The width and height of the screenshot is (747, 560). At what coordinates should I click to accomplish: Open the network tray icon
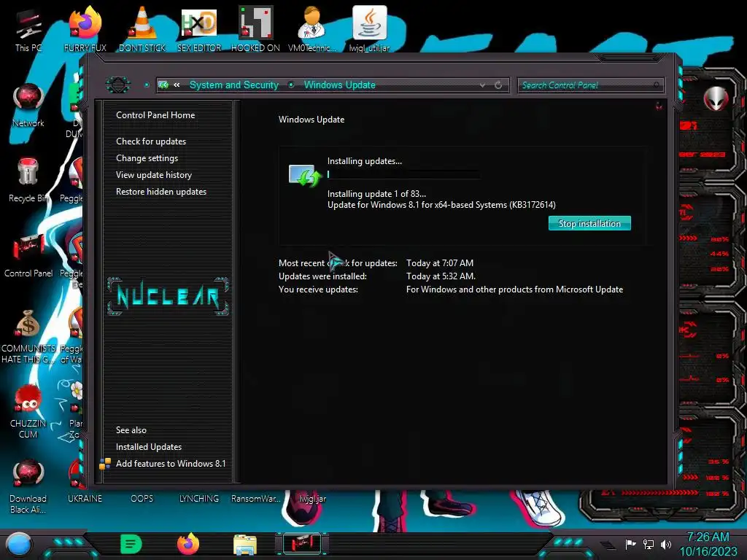648,544
